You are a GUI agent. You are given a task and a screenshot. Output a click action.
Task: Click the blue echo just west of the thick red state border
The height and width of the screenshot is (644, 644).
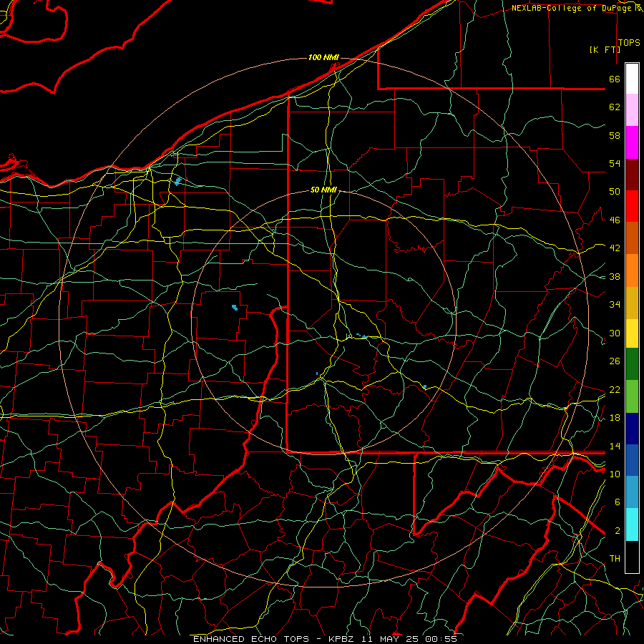tap(235, 307)
